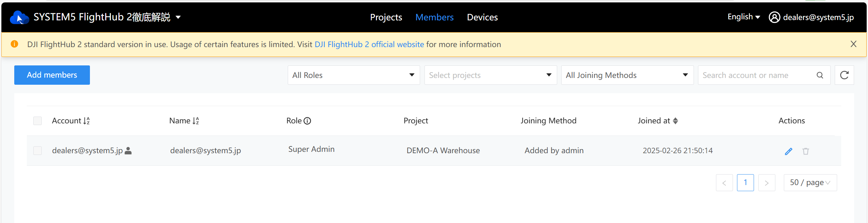This screenshot has height=223, width=868.
Task: Change the 50 / page size dropdown
Action: pos(810,183)
